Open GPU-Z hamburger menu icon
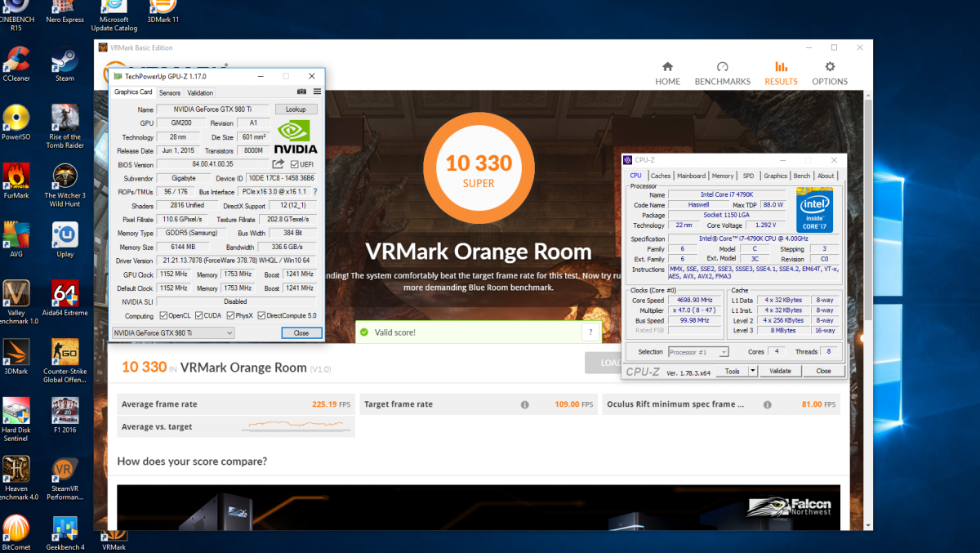This screenshot has width=980, height=553. (317, 92)
